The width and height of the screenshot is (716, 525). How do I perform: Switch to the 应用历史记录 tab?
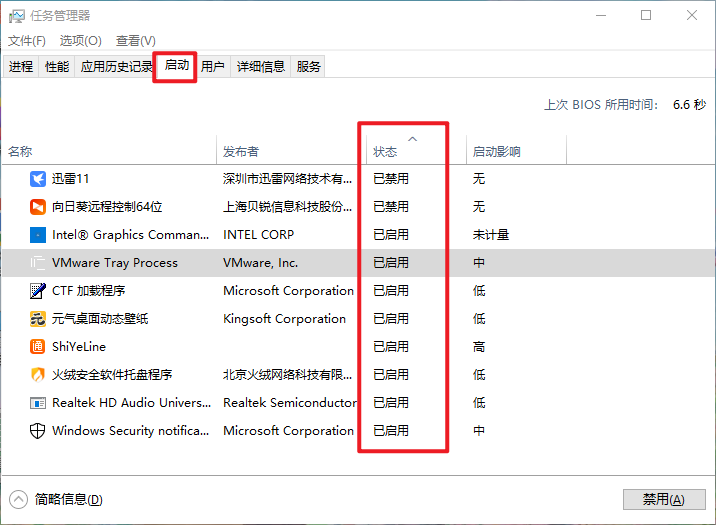click(x=116, y=67)
